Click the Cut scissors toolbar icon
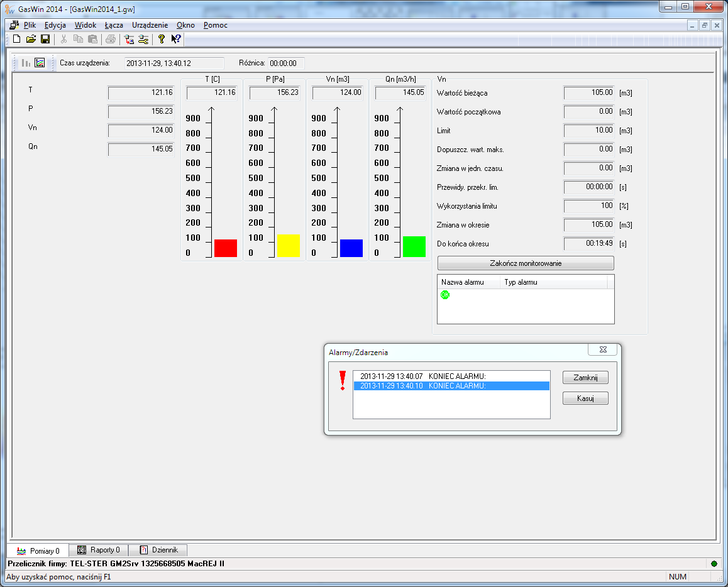The height and width of the screenshot is (587, 728). [63, 40]
